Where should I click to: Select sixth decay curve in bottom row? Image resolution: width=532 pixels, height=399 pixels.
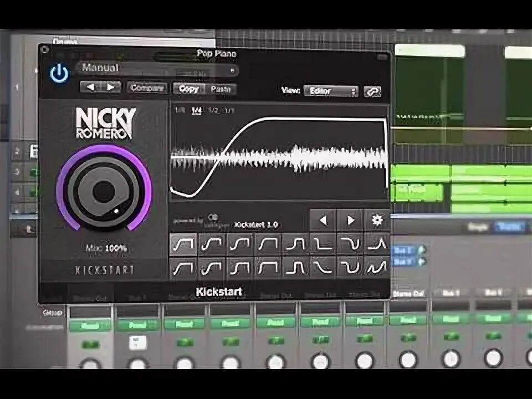pyautogui.click(x=323, y=268)
